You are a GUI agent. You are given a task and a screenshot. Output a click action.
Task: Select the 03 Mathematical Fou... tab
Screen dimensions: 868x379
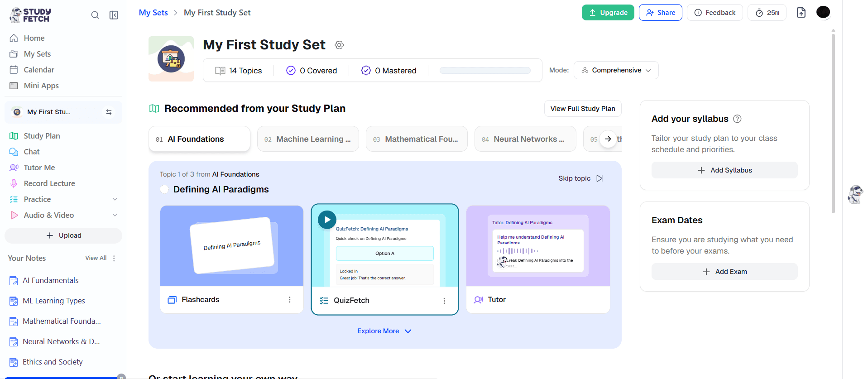pos(417,139)
